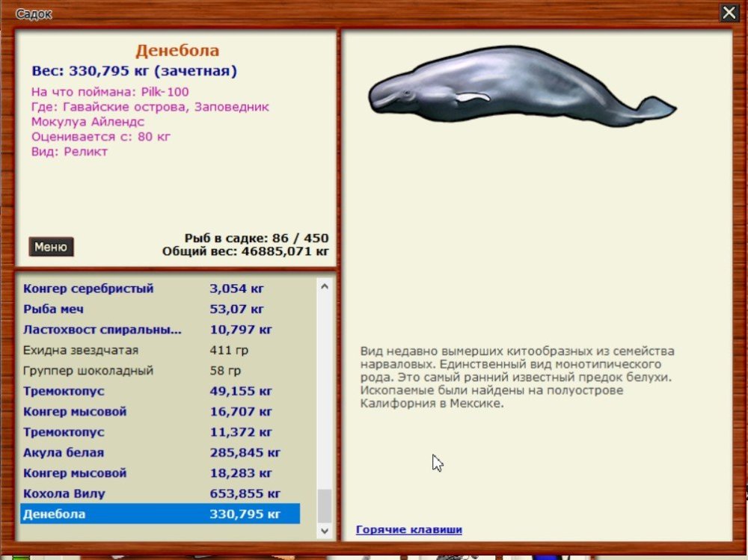748x560 pixels.
Task: Select Конгер серебристый in the fish list
Action: (x=160, y=289)
